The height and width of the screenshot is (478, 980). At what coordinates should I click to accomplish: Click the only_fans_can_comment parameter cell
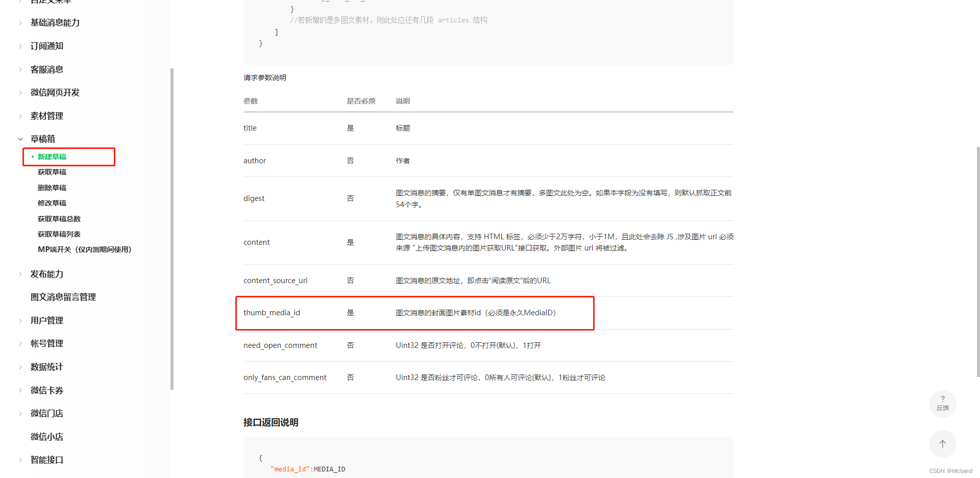coord(285,378)
